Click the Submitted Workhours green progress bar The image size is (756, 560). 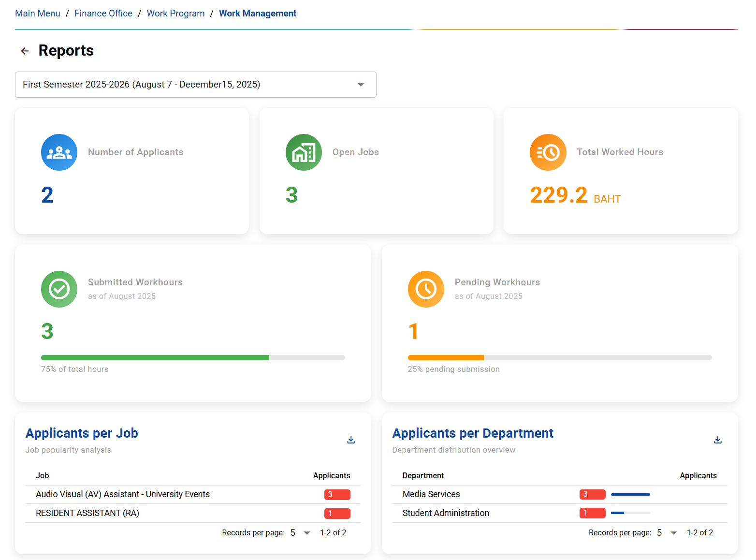155,358
